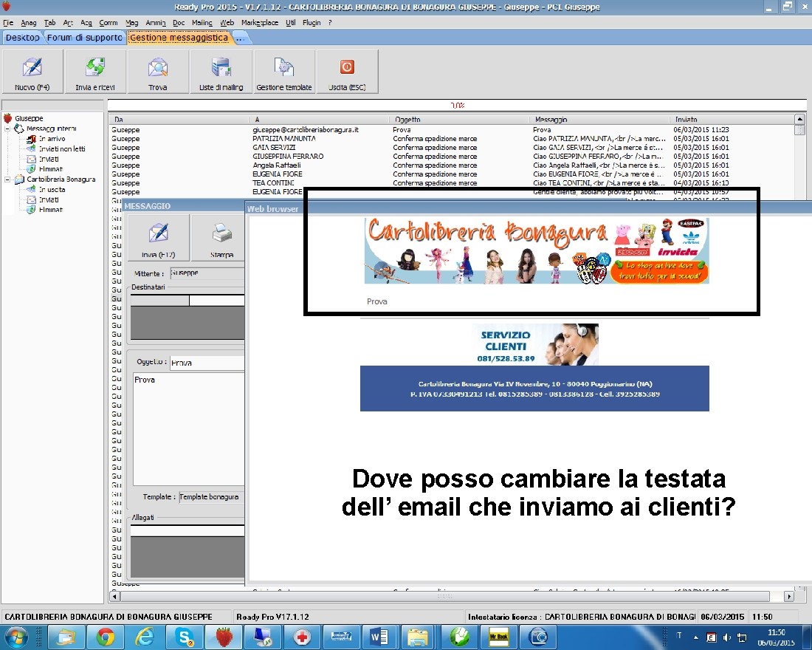Click the volume icon in system tray

point(726,637)
